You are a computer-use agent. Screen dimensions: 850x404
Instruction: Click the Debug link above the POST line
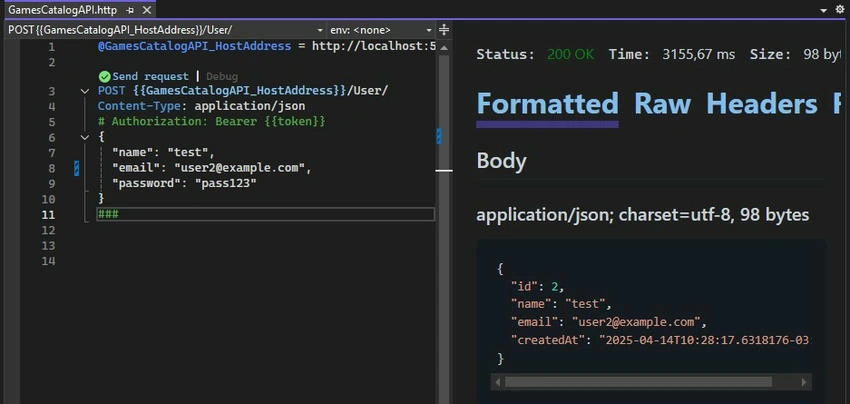(222, 76)
